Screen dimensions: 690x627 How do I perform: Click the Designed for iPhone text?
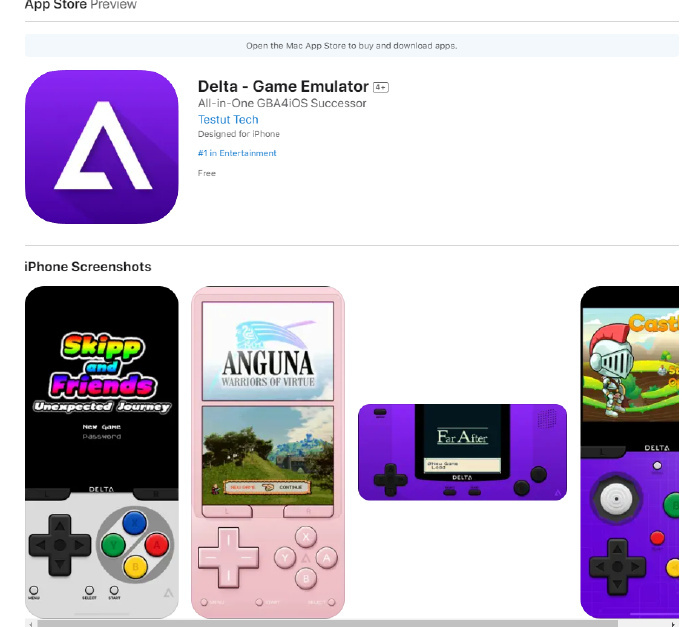239,134
